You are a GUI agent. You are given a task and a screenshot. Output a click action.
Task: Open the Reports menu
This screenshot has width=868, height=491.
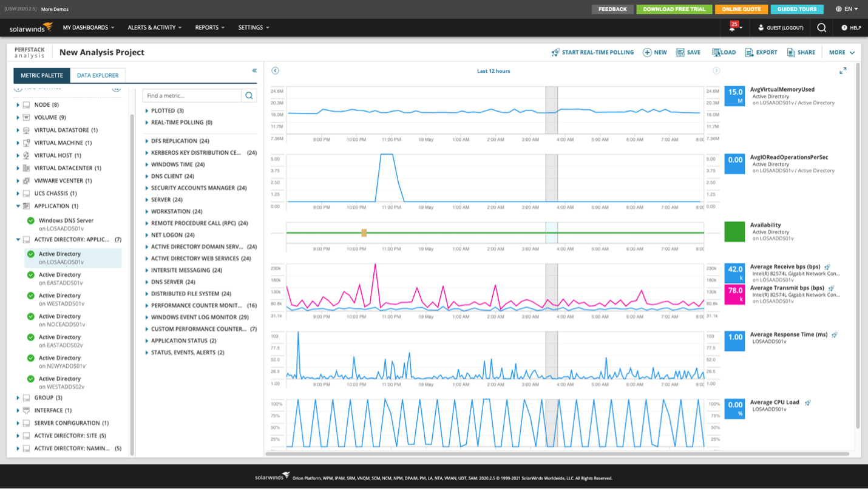click(x=210, y=28)
